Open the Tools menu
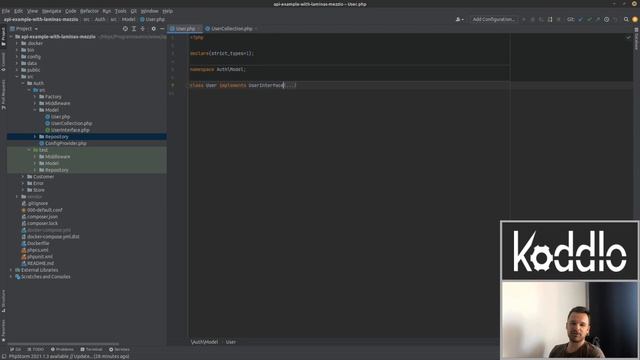The width and height of the screenshot is (640, 360). click(120, 11)
